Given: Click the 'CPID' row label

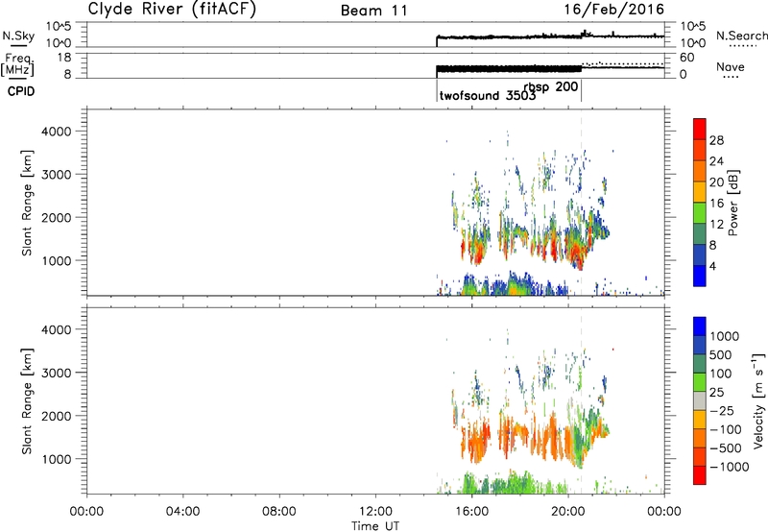Looking at the screenshot, I should pyautogui.click(x=21, y=91).
